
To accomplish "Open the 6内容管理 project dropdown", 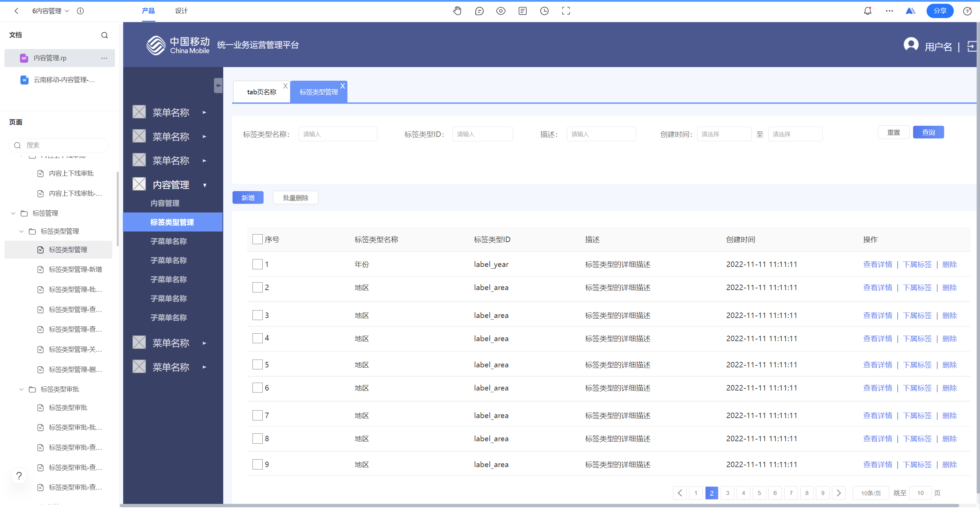I will (x=51, y=11).
